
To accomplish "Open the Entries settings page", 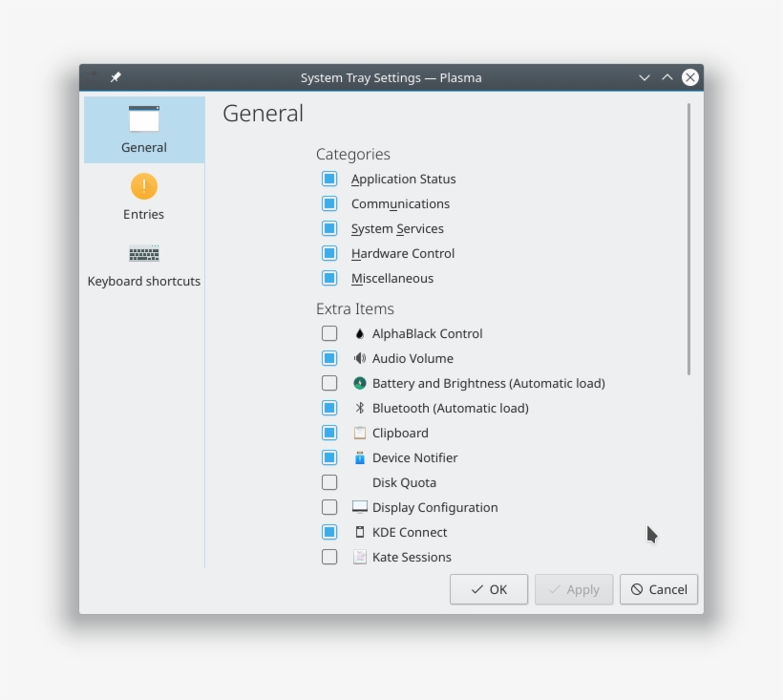I will coord(144,197).
